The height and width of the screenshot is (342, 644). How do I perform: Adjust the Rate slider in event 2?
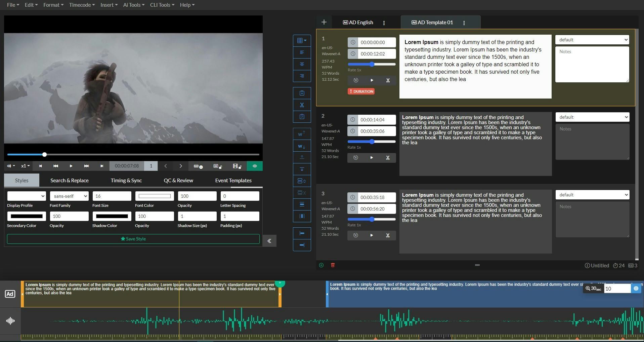point(371,142)
